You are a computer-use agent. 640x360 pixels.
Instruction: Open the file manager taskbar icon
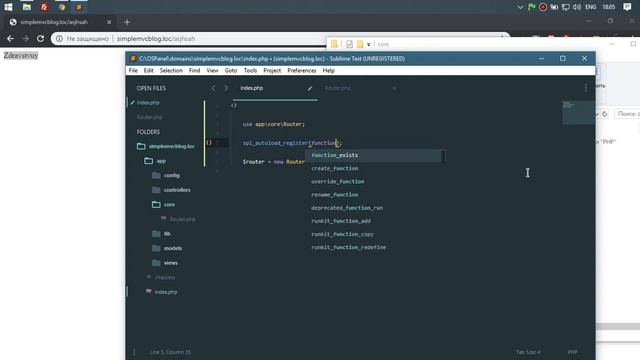coord(27,7)
